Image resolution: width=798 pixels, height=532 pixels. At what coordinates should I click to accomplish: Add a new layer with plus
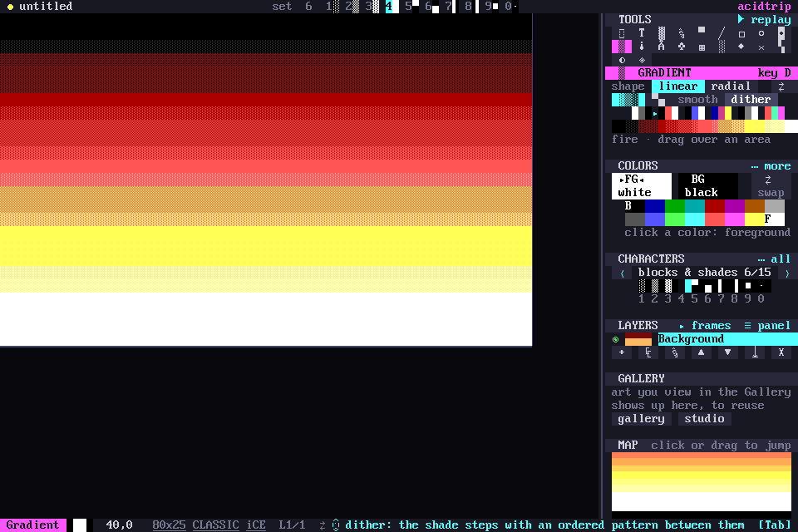tap(622, 352)
